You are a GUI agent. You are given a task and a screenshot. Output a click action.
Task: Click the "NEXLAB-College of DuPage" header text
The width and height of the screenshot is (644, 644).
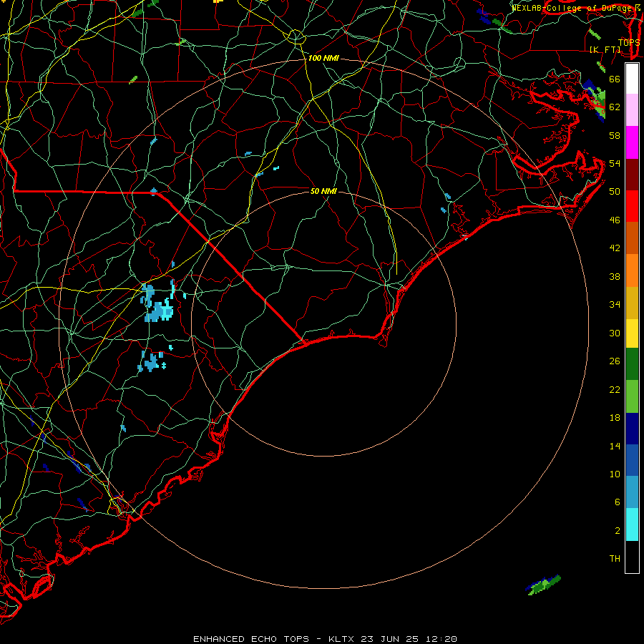[x=571, y=8]
